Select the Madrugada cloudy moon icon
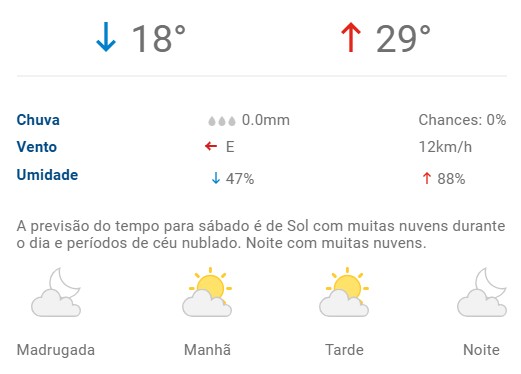This screenshot has width=521, height=374. coord(56,292)
